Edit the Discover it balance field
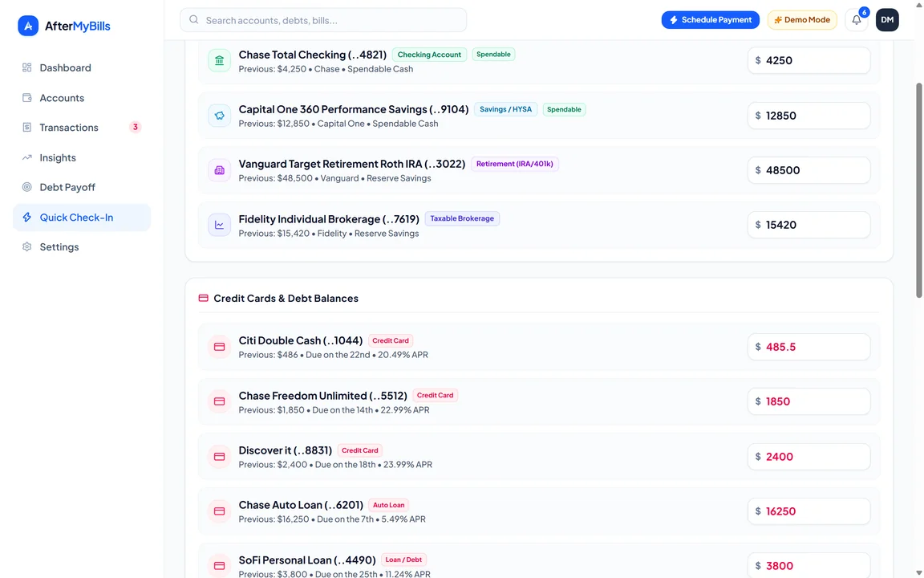Viewport: 924px width, 578px height. [809, 457]
